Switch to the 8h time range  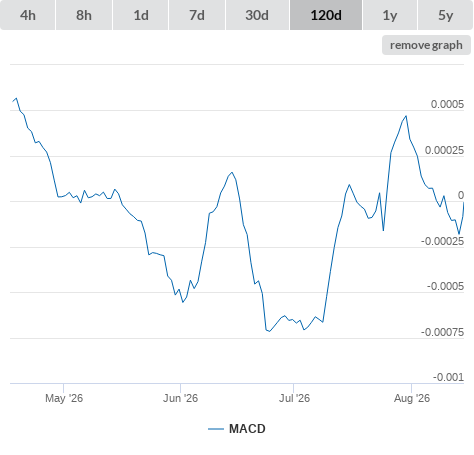coord(84,15)
